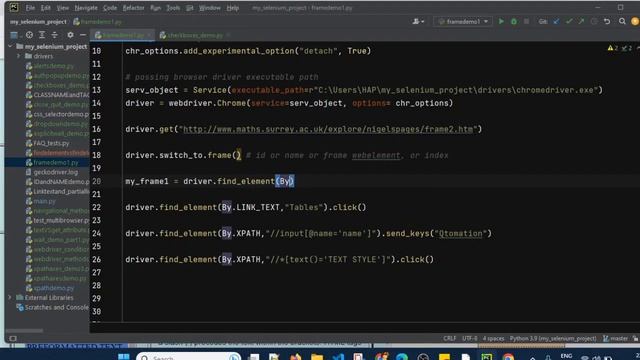
Task: Switch to the checkboxes_demo.py editor tab
Action: (x=195, y=36)
